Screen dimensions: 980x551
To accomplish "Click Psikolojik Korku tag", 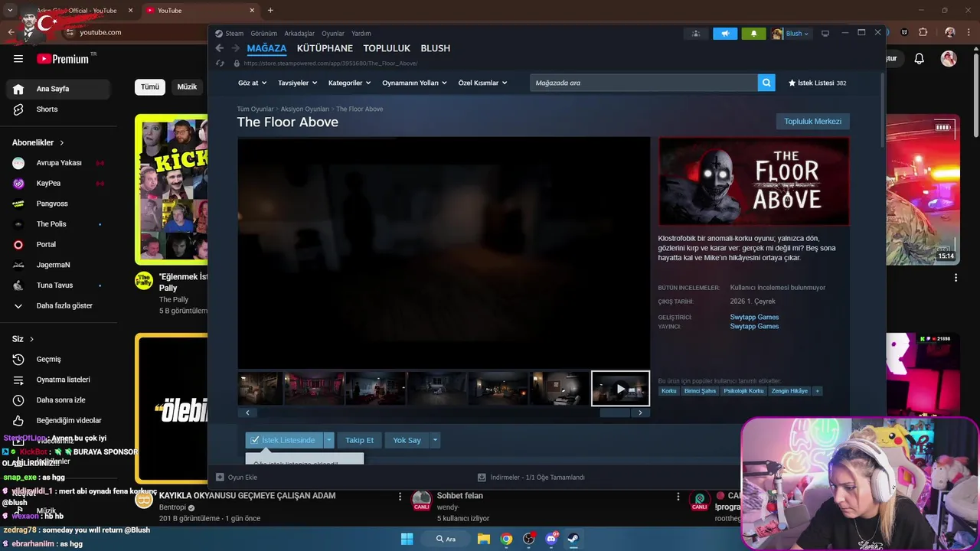I will point(743,391).
